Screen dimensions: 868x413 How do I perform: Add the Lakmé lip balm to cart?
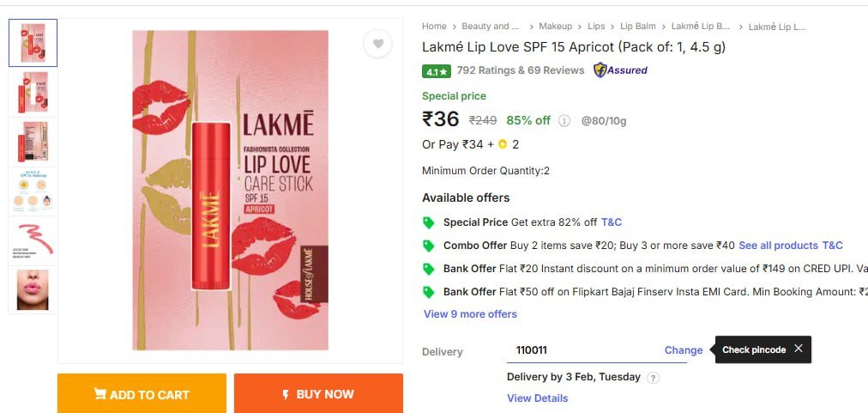142,394
